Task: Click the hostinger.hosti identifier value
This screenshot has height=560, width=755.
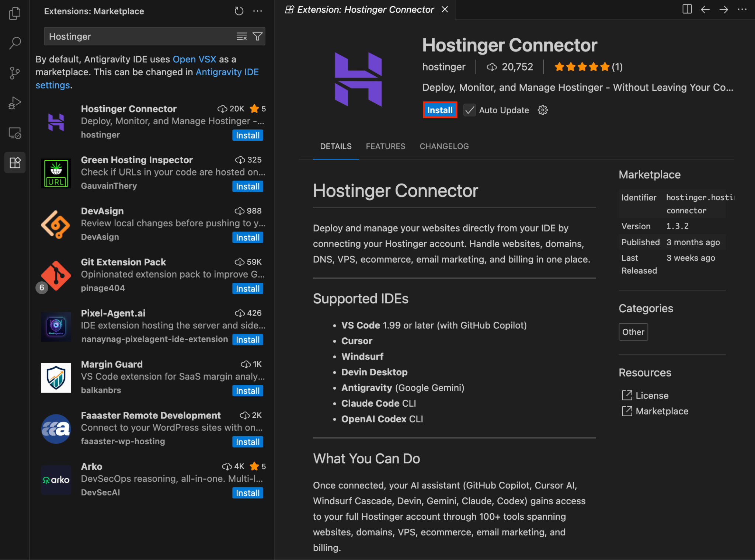Action: pos(700,204)
